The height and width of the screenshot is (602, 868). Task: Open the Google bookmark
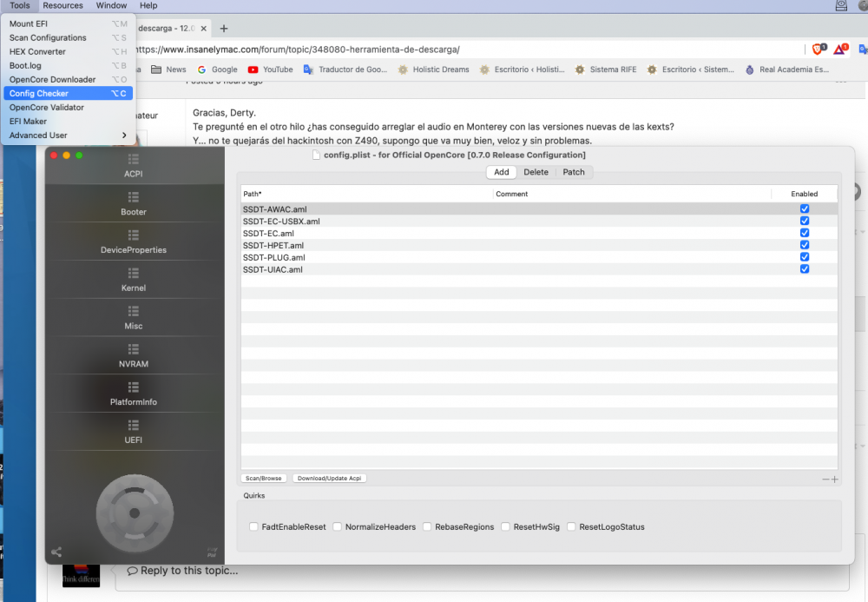pyautogui.click(x=218, y=69)
